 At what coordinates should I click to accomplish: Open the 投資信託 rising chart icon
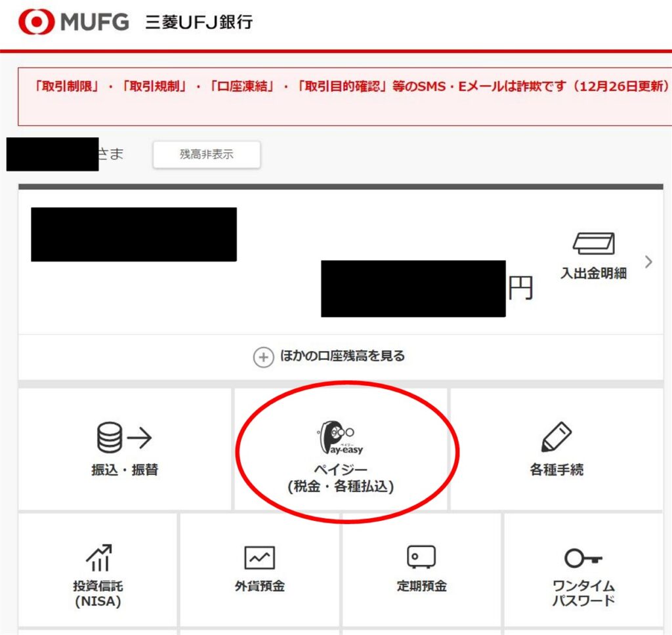[99, 558]
